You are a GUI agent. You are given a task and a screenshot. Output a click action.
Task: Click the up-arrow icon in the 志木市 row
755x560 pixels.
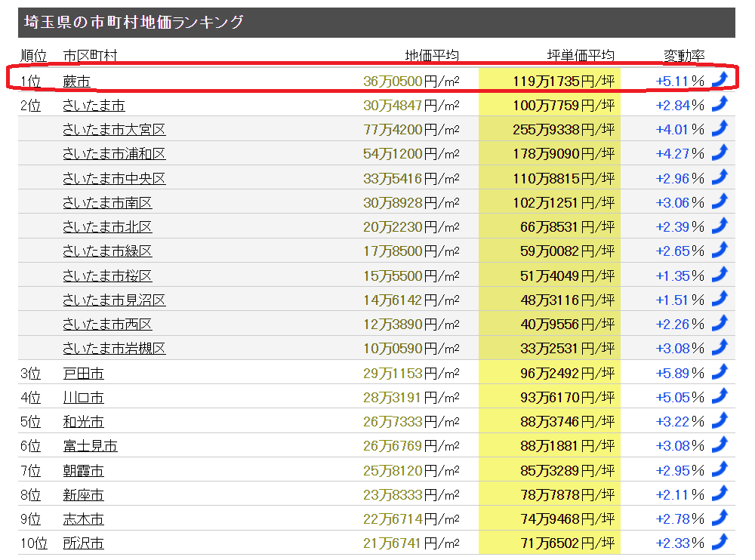pyautogui.click(x=720, y=517)
